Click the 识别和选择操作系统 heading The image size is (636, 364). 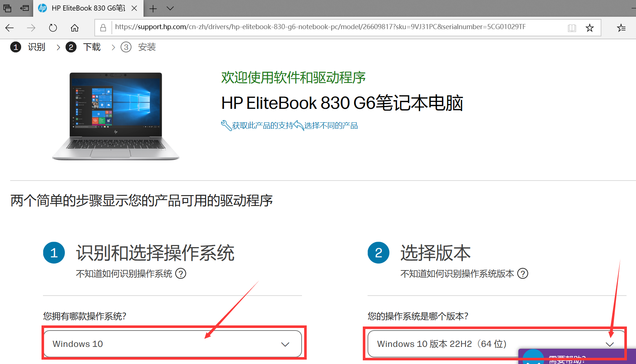pyautogui.click(x=155, y=253)
